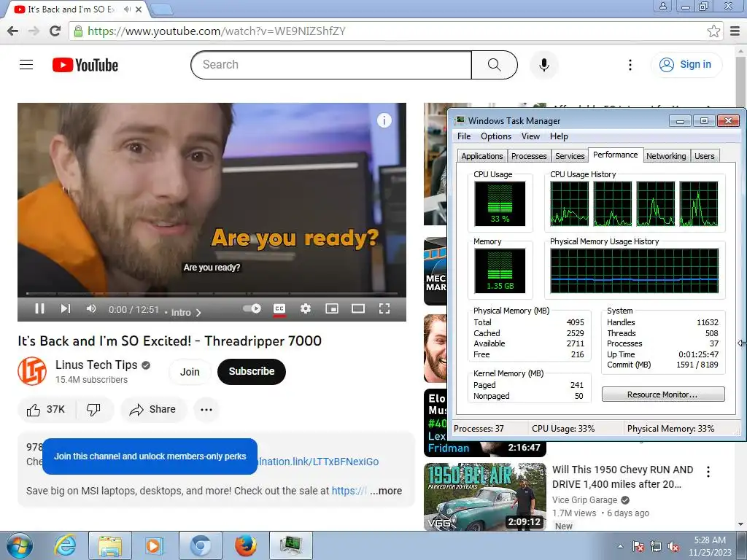Toggle the autoplay switch in player

point(252,308)
